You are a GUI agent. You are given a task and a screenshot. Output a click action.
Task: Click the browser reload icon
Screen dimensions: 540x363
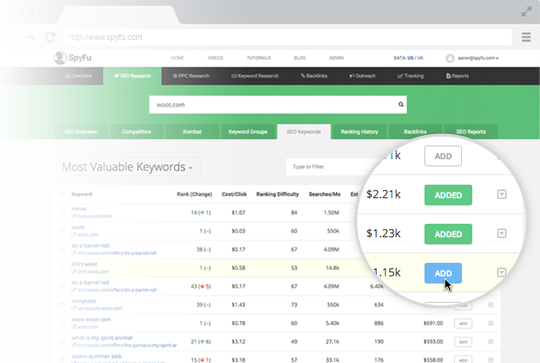click(50, 37)
